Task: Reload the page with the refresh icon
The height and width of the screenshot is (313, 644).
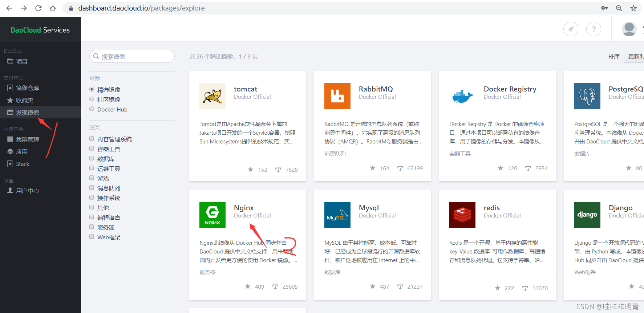Action: click(38, 8)
